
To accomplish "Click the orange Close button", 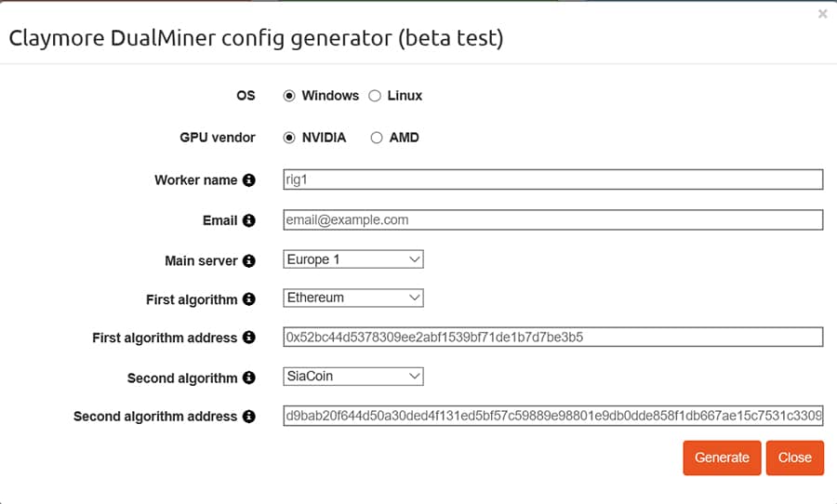I will (794, 458).
